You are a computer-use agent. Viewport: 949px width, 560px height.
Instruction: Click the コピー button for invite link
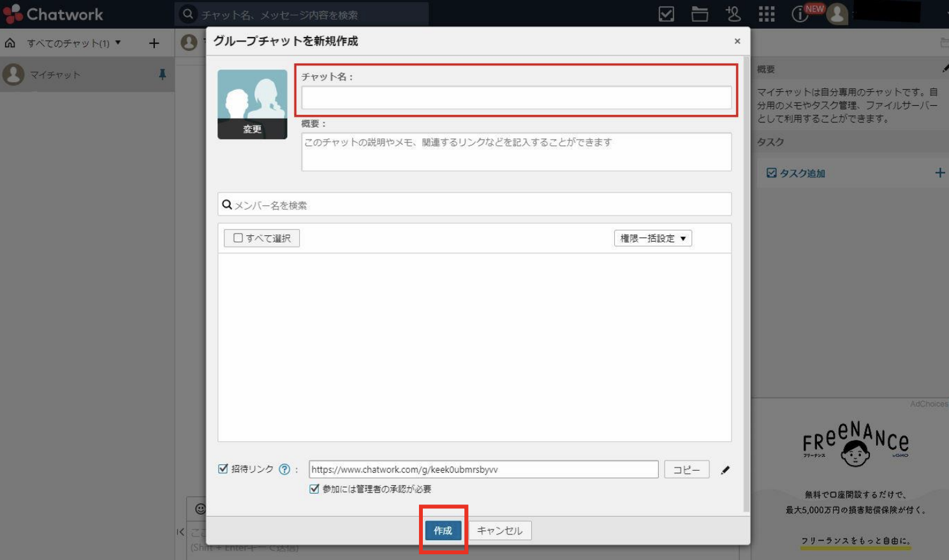[x=686, y=469]
